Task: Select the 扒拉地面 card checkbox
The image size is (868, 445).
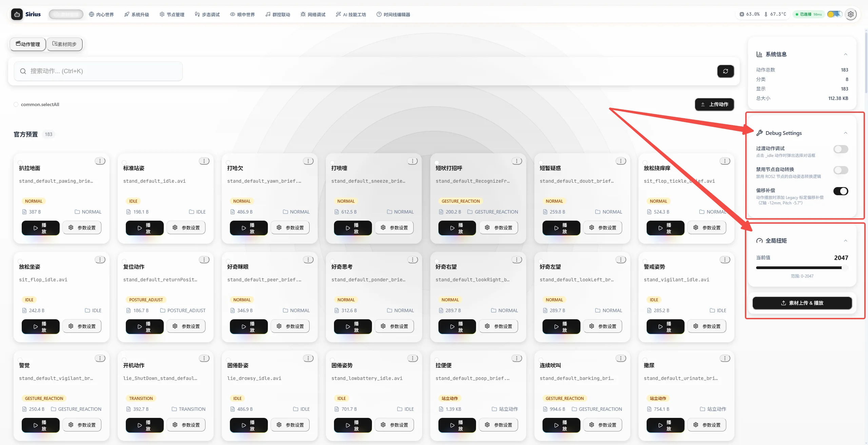Action: (x=20, y=163)
